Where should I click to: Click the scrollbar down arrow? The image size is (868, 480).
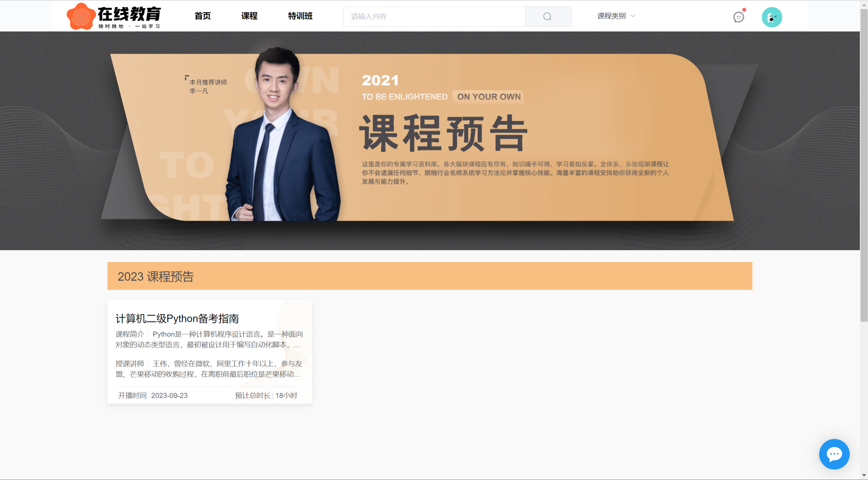point(864,476)
